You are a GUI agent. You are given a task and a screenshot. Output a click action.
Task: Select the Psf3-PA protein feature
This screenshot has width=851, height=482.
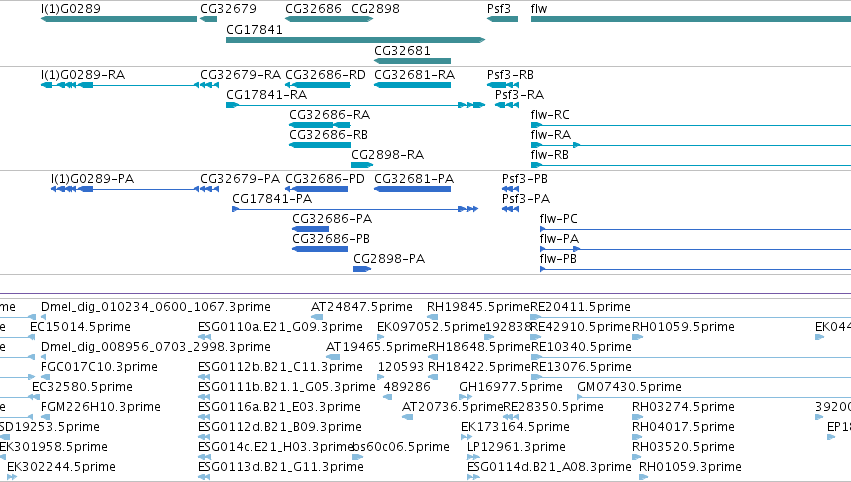pyautogui.click(x=510, y=209)
